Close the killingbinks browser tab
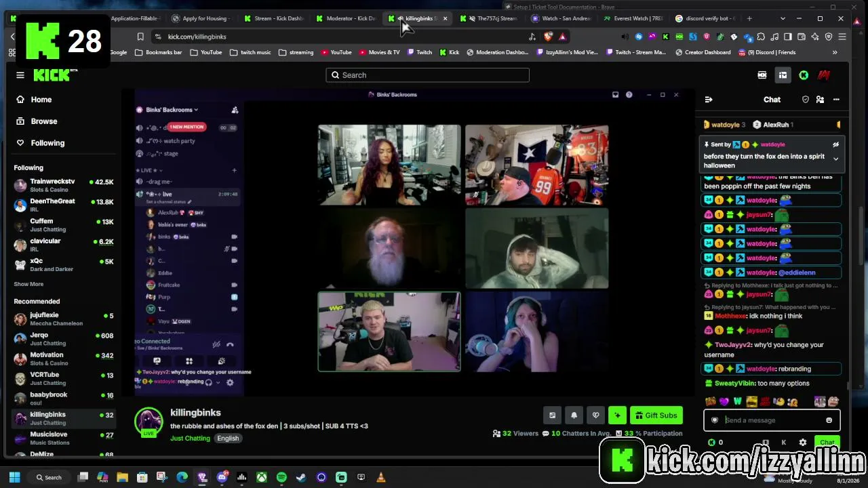868x488 pixels. tap(445, 18)
